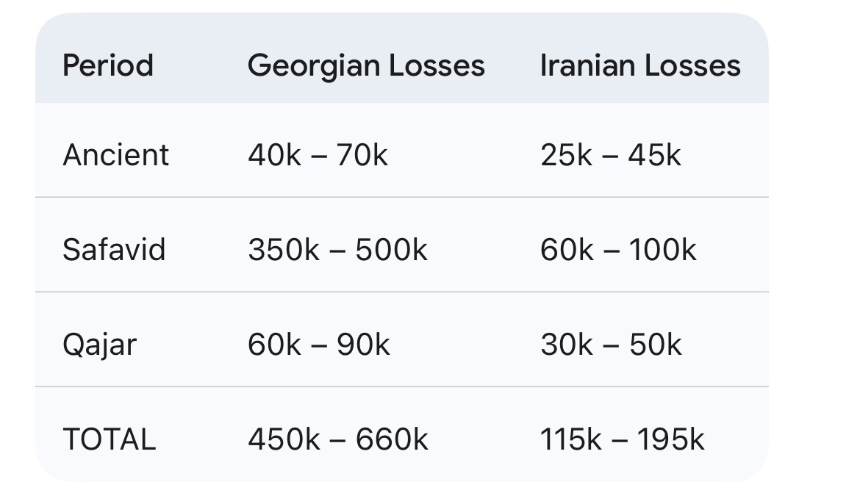The image size is (860, 504).
Task: Click the Iranian Losses column header
Action: click(x=639, y=65)
